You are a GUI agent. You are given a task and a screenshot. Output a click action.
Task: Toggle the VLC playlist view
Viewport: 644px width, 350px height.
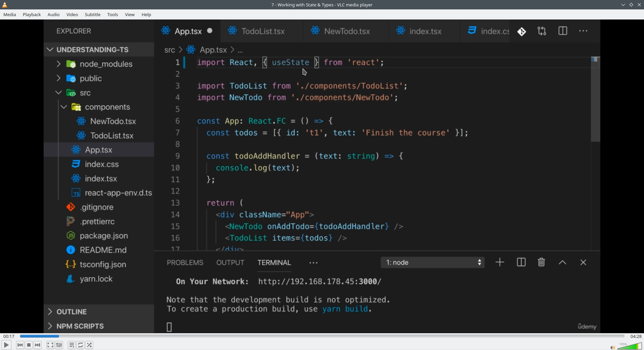tap(72, 345)
